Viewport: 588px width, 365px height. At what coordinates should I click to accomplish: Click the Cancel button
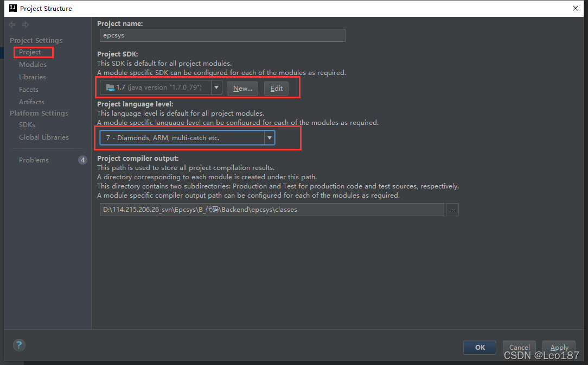(x=519, y=348)
